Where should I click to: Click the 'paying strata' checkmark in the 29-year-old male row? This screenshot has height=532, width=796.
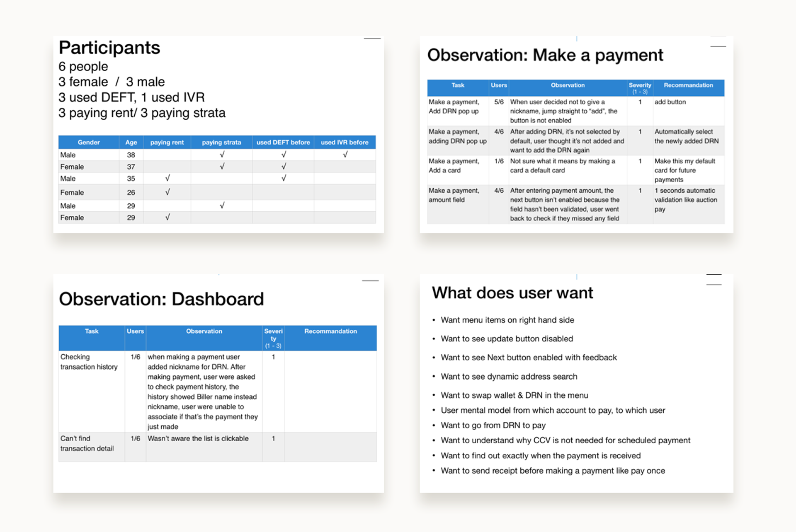[222, 205]
